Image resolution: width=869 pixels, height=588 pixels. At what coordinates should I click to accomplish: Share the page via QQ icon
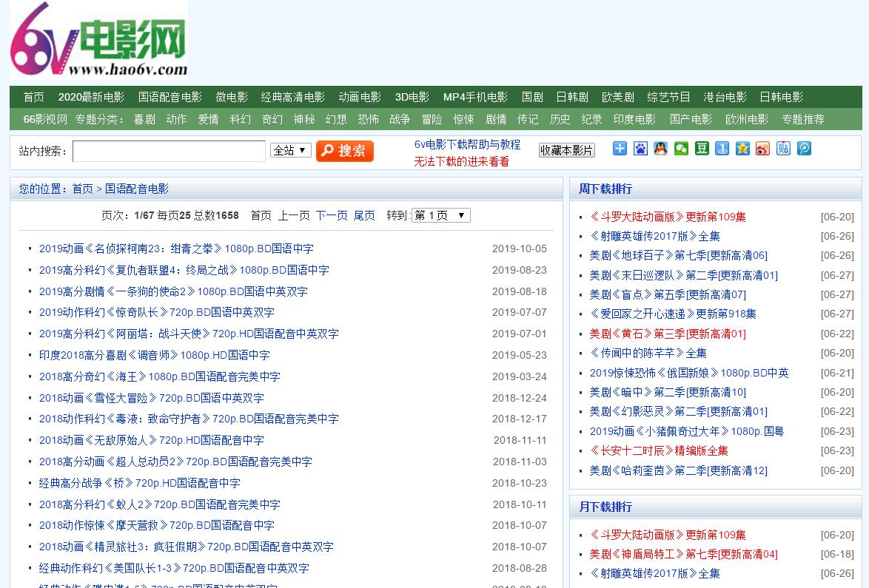tap(661, 148)
